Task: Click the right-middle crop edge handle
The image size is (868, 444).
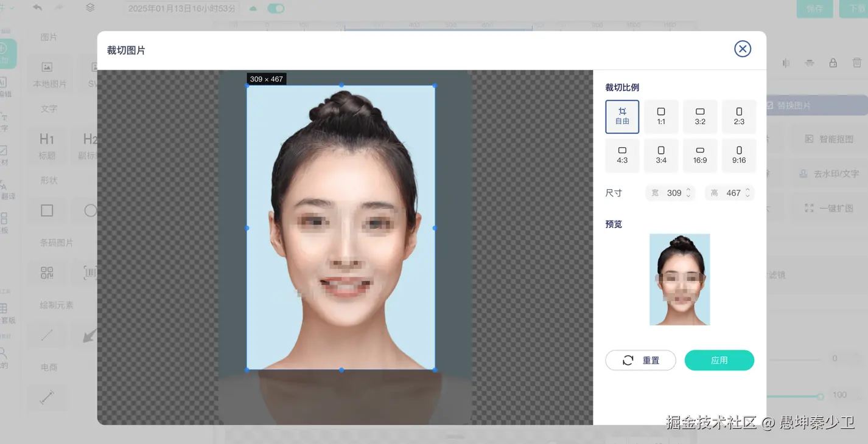Action: click(435, 228)
